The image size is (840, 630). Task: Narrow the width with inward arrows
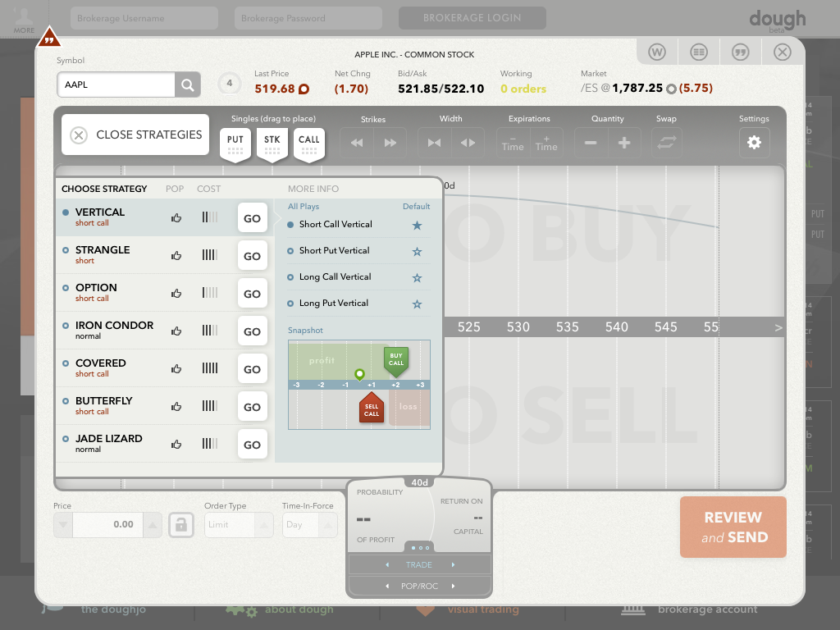435,143
